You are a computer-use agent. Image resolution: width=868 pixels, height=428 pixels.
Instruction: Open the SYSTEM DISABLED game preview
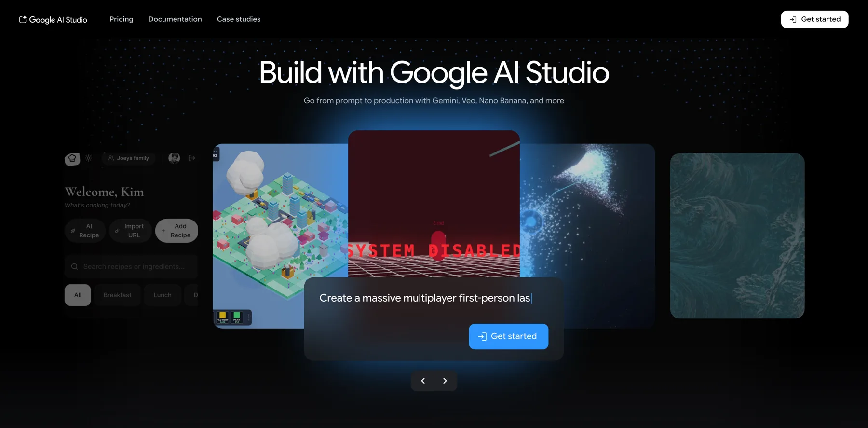pos(434,204)
